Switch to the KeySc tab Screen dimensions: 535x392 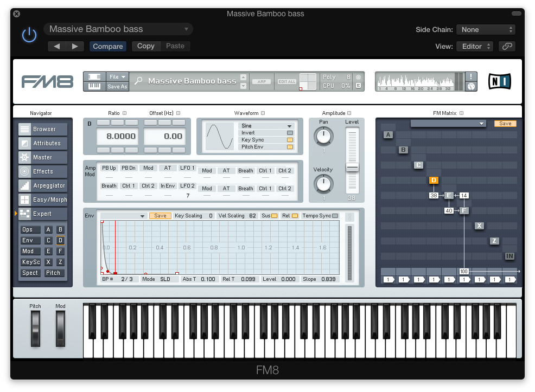(30, 262)
